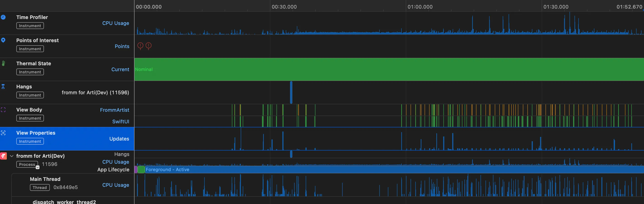Click the green Nominal thermal state bar
Viewport: 644px width, 204px height.
pyautogui.click(x=389, y=69)
